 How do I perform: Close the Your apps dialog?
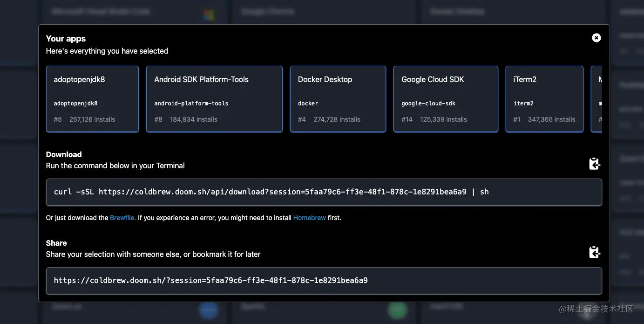pos(596,38)
